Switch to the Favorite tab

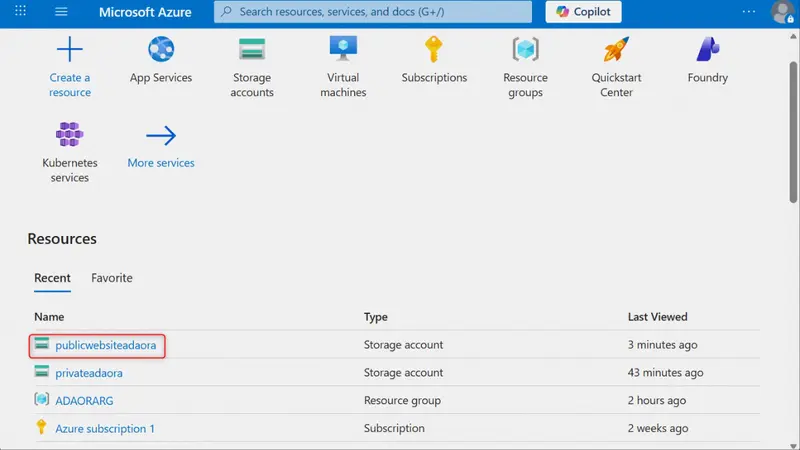pyautogui.click(x=112, y=278)
